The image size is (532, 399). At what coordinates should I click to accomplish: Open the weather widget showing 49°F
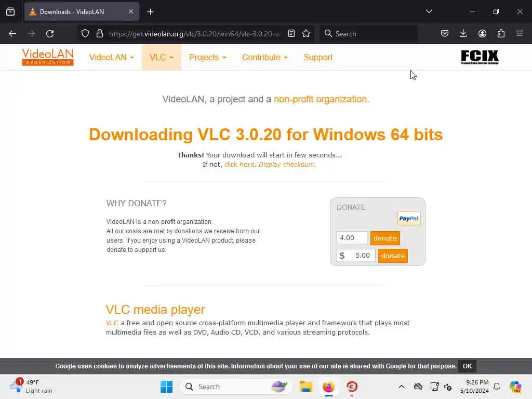coord(31,387)
